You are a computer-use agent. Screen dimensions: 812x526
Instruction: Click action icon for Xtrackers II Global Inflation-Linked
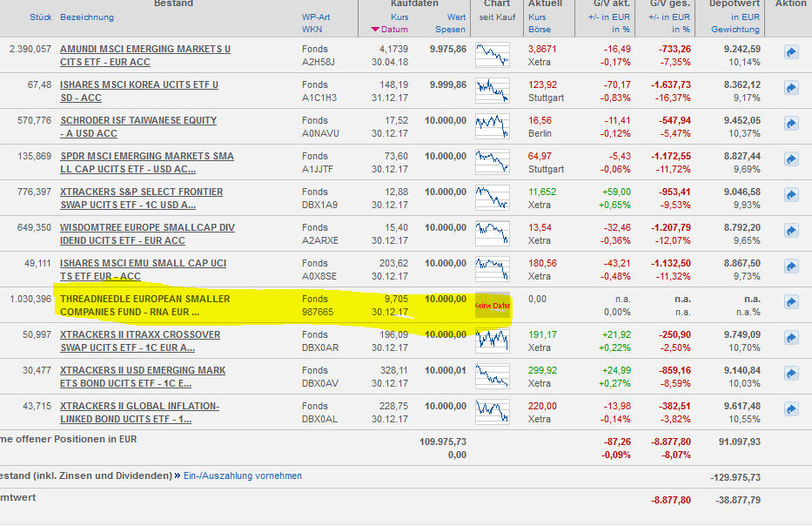click(x=790, y=409)
